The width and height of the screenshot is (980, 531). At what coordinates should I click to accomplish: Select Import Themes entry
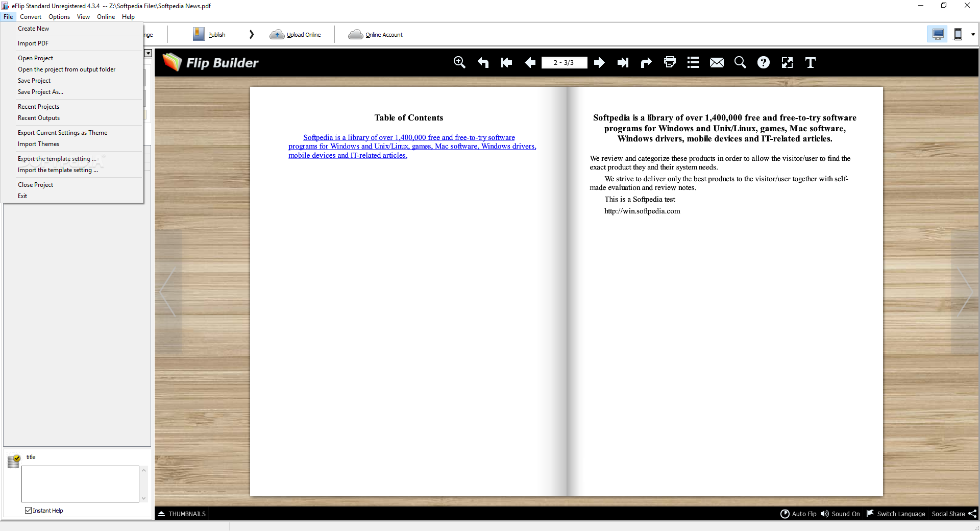72,144
